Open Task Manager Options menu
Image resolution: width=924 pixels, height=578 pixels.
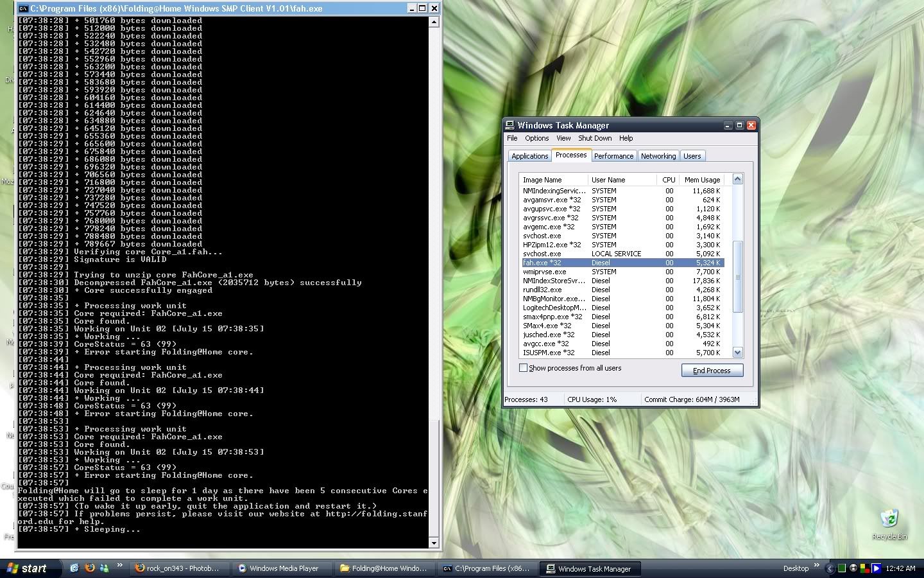click(536, 138)
